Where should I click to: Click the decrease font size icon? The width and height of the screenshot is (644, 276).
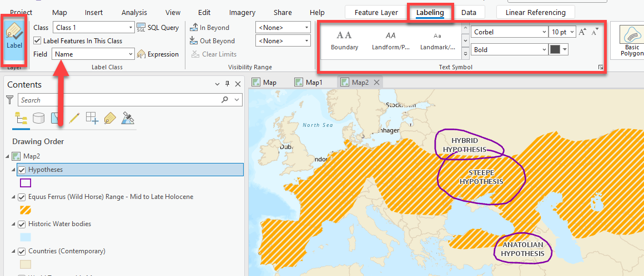click(595, 32)
